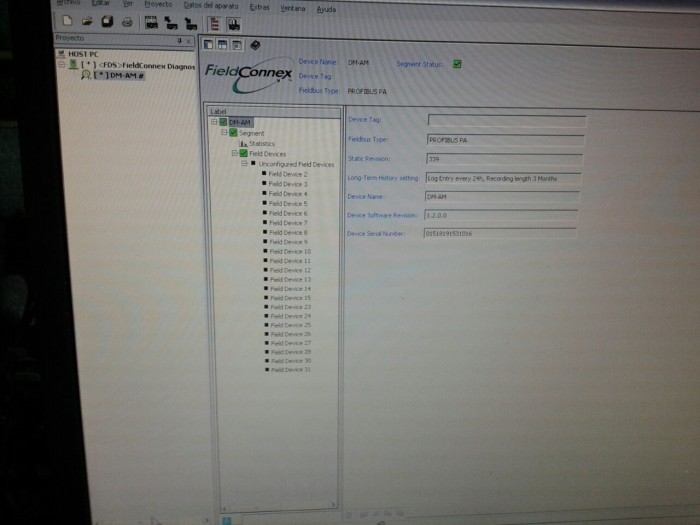Open the Extras menu
The width and height of the screenshot is (700, 525).
pyautogui.click(x=260, y=7)
